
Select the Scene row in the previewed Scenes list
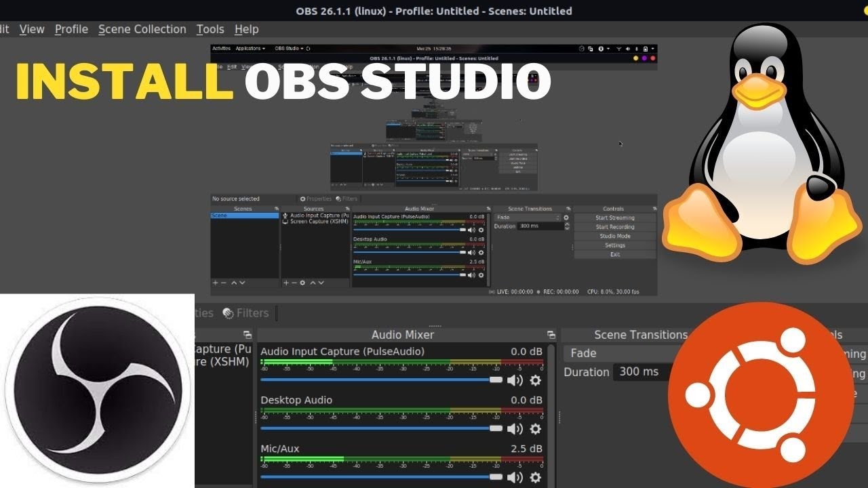click(245, 216)
